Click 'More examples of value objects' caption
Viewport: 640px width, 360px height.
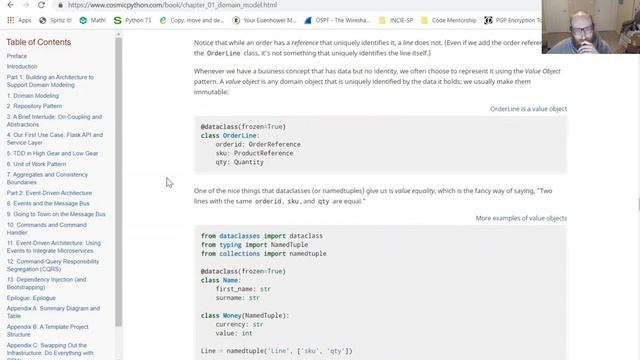coord(521,218)
